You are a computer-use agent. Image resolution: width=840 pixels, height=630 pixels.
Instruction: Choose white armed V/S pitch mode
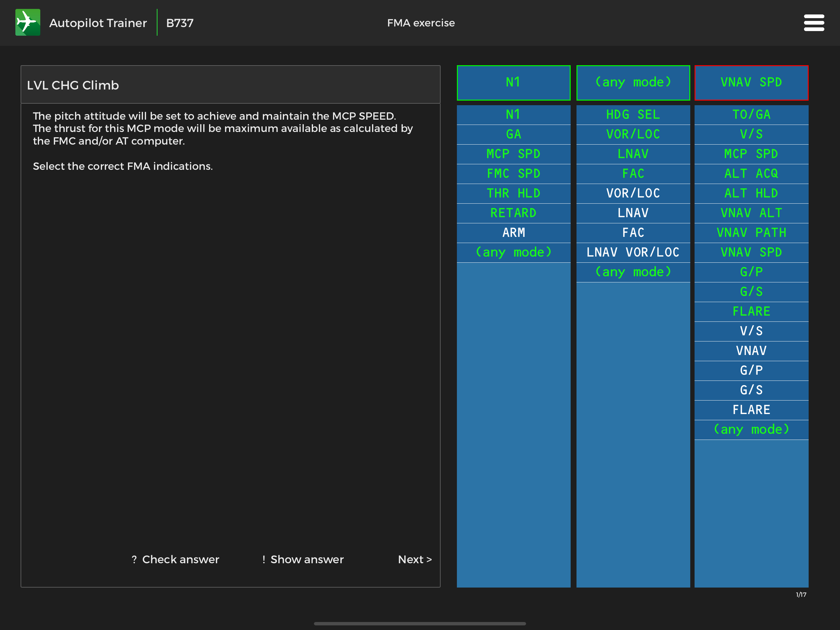[751, 332]
